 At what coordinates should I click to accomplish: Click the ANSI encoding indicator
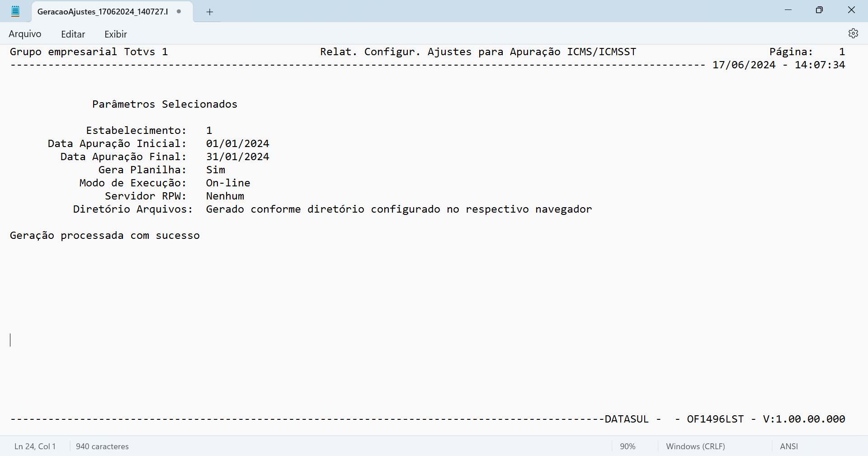789,446
